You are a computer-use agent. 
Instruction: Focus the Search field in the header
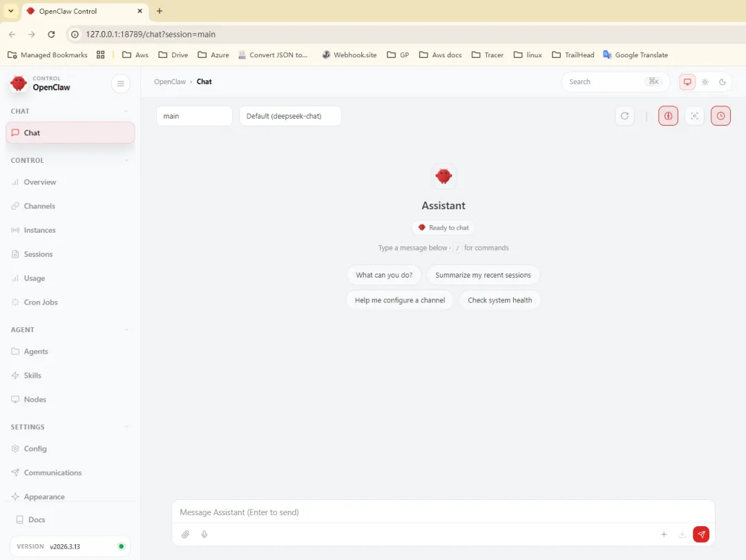tap(615, 82)
